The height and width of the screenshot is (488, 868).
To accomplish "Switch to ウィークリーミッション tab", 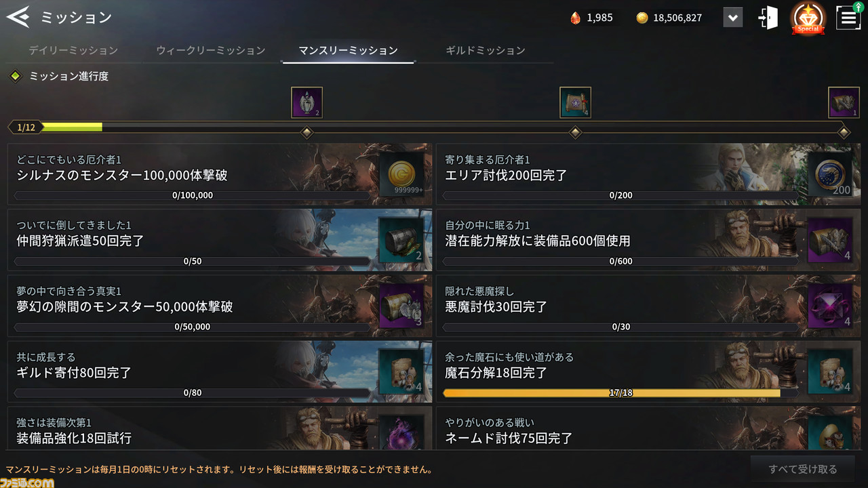I will 210,50.
